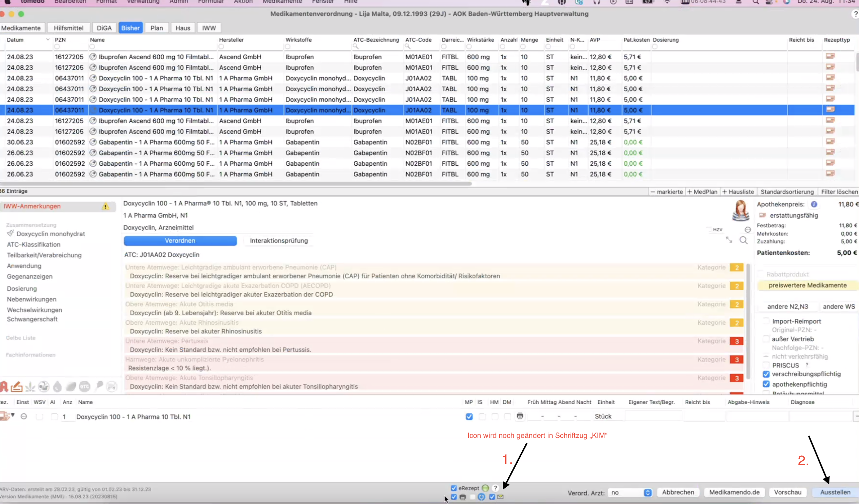This screenshot has height=504, width=859.
Task: Click the pill icon beside Doxycyclin monohydrat
Action: [10, 233]
